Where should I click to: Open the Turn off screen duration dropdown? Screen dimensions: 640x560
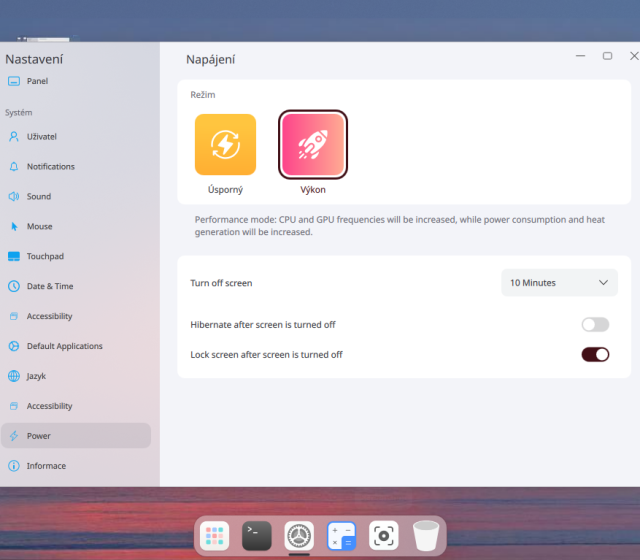pos(559,283)
